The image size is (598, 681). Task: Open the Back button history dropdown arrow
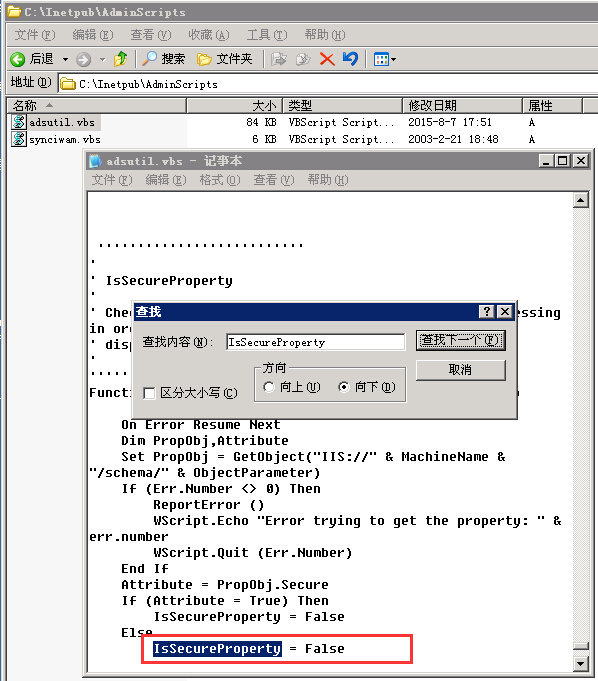click(x=65, y=59)
